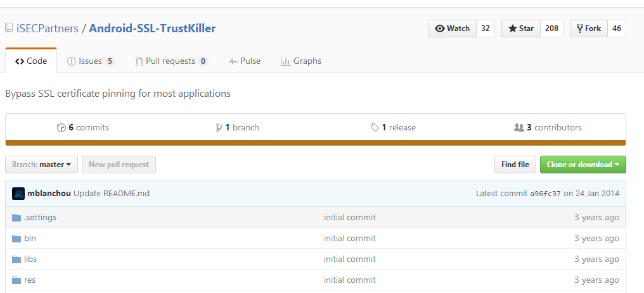Open the bin folder
Screen dimensions: 644x293
click(x=30, y=239)
